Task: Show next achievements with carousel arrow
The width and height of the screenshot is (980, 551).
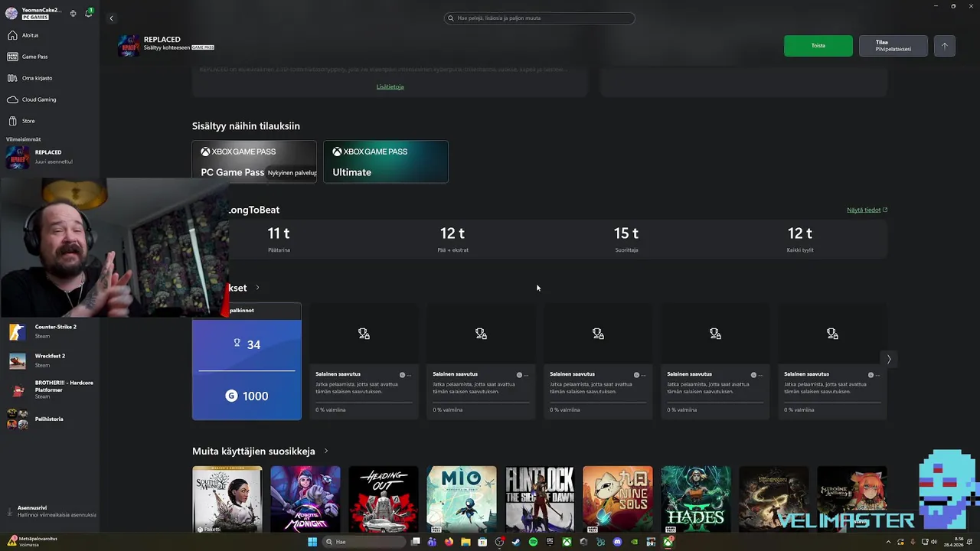Action: tap(889, 359)
